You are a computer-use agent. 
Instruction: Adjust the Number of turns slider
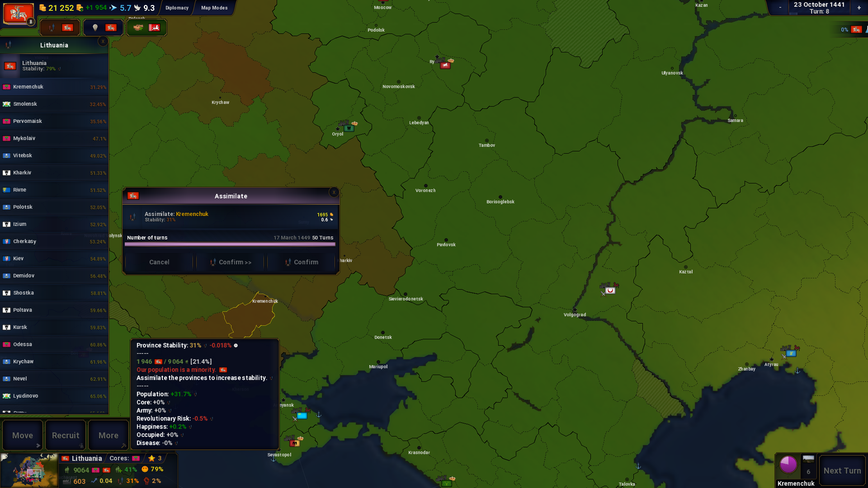pyautogui.click(x=230, y=244)
